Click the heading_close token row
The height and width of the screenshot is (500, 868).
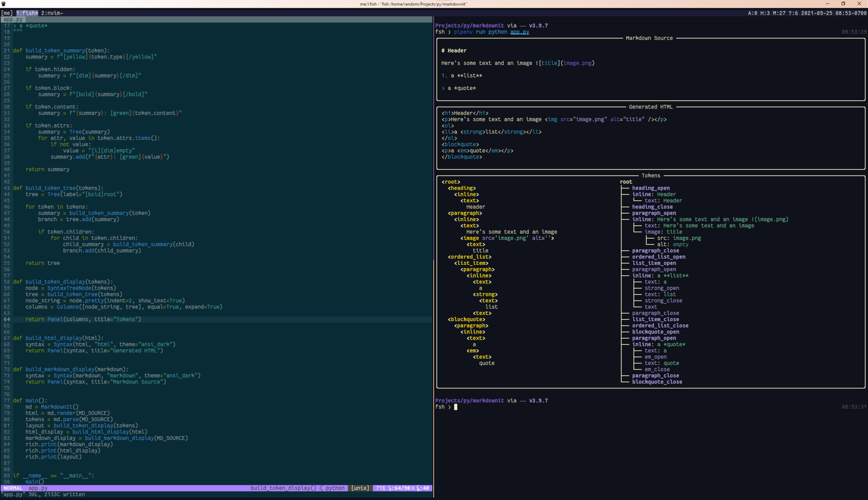click(652, 207)
